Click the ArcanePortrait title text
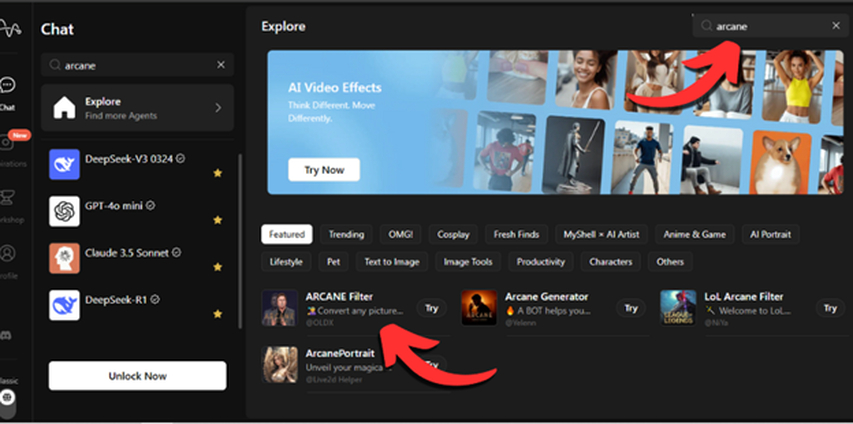853x424 pixels. pos(340,353)
